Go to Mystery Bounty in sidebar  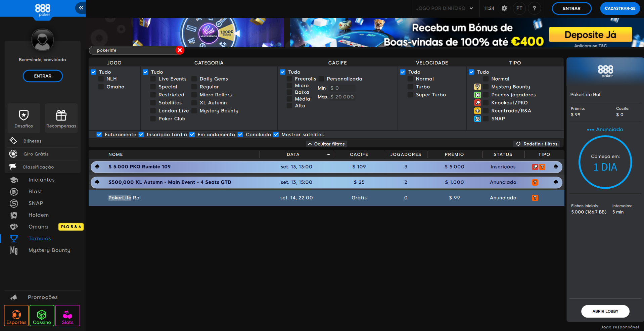click(x=49, y=250)
